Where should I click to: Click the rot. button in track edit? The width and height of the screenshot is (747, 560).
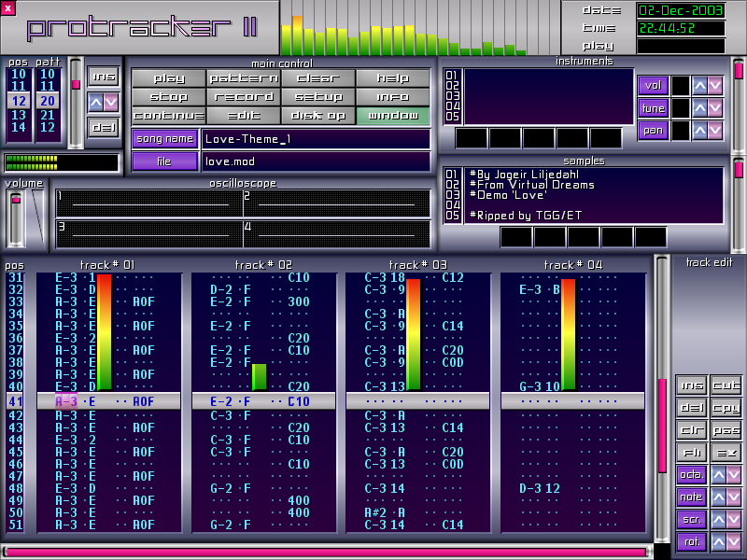tap(692, 542)
